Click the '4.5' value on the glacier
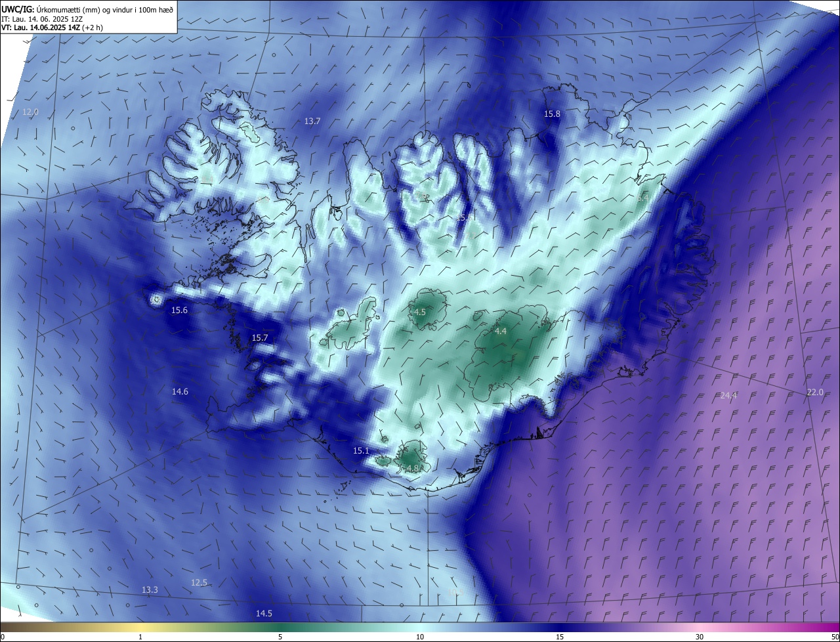 tap(420, 312)
